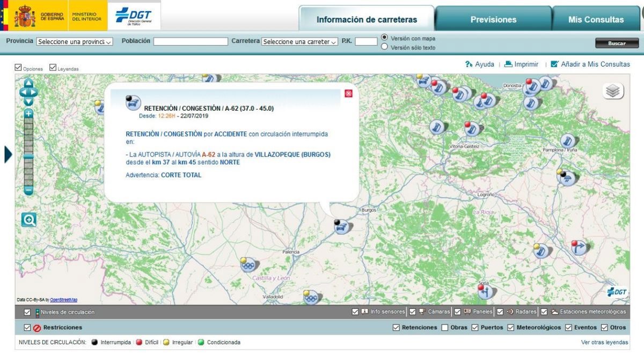Click 'Ver otras leyendas' link

[604, 342]
